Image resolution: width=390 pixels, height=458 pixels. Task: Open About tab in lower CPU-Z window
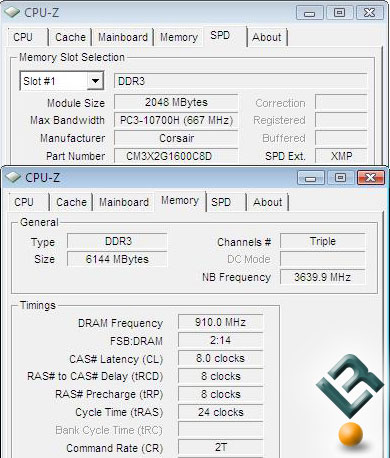[268, 202]
